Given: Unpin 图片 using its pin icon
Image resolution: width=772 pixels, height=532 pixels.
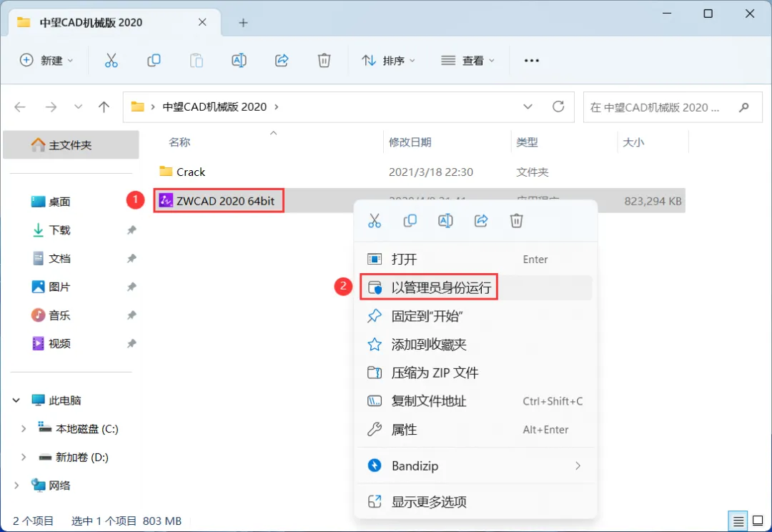Looking at the screenshot, I should (x=132, y=287).
